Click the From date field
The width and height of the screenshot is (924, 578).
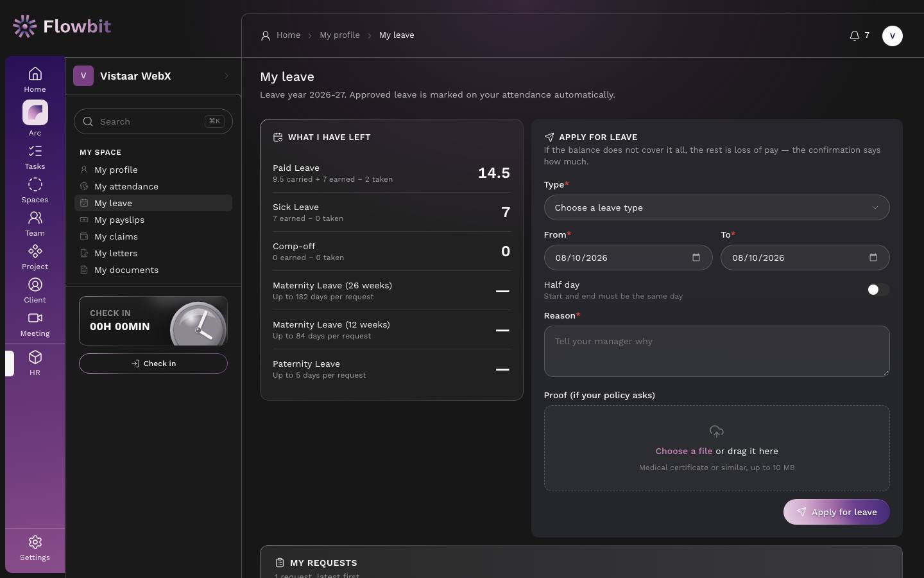point(628,258)
